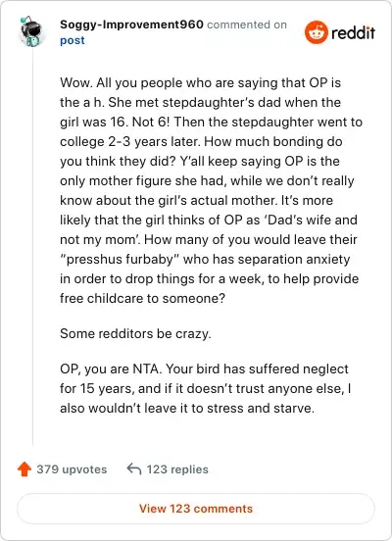Upvote the comment with orange arrow
392x541 pixels.
pos(24,469)
